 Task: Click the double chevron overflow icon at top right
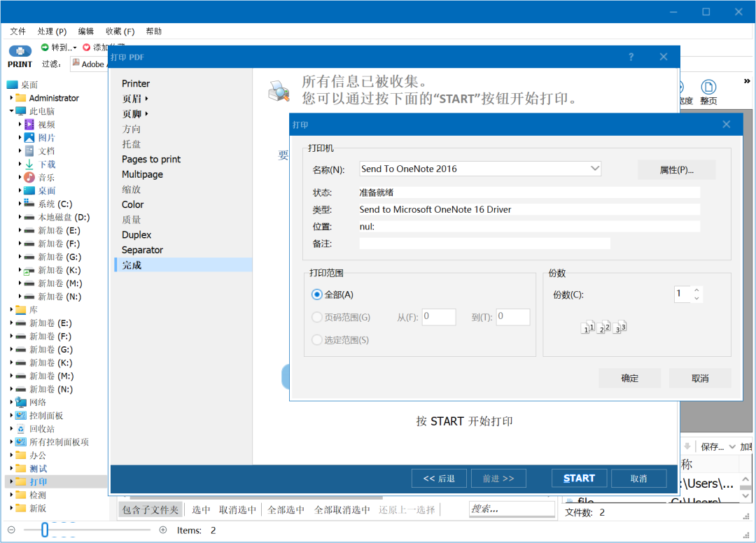point(747,81)
